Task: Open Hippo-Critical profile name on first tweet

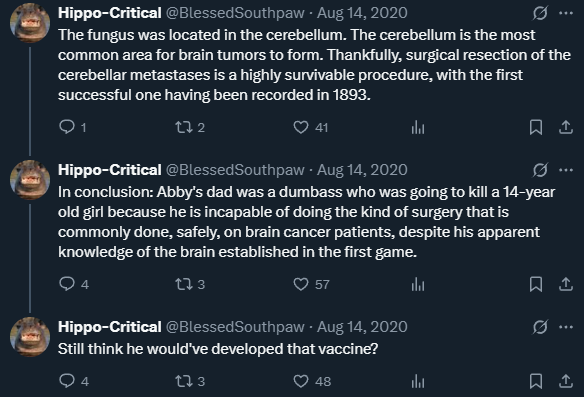Action: click(110, 13)
